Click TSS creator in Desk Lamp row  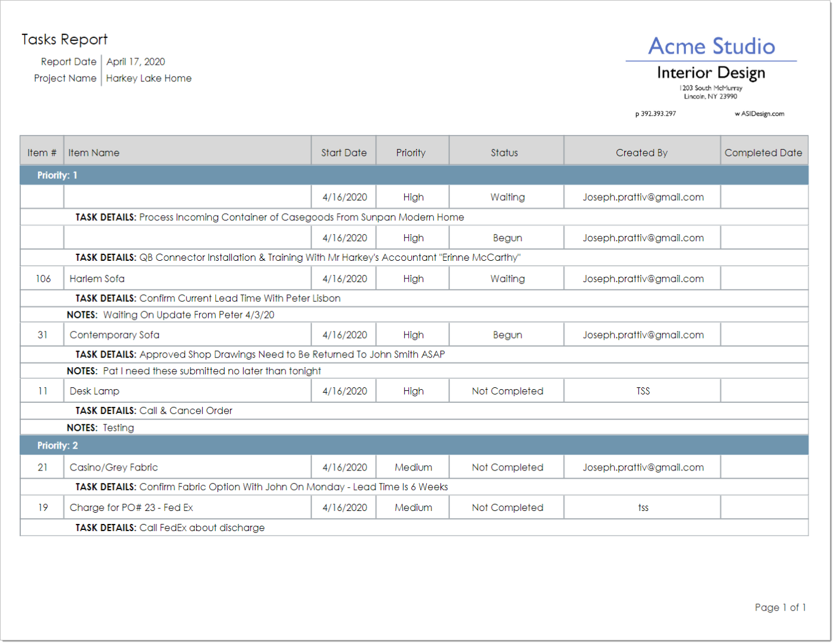643,392
